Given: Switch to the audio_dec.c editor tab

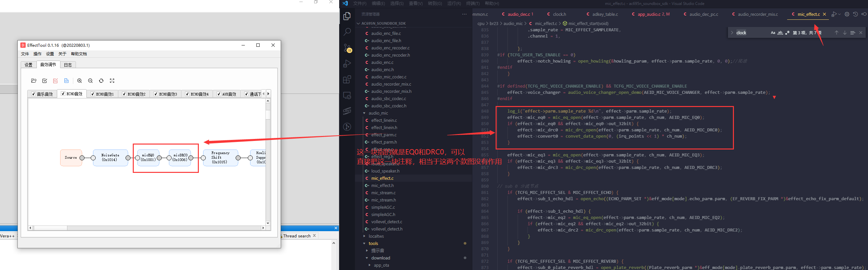Looking at the screenshot, I should (519, 14).
